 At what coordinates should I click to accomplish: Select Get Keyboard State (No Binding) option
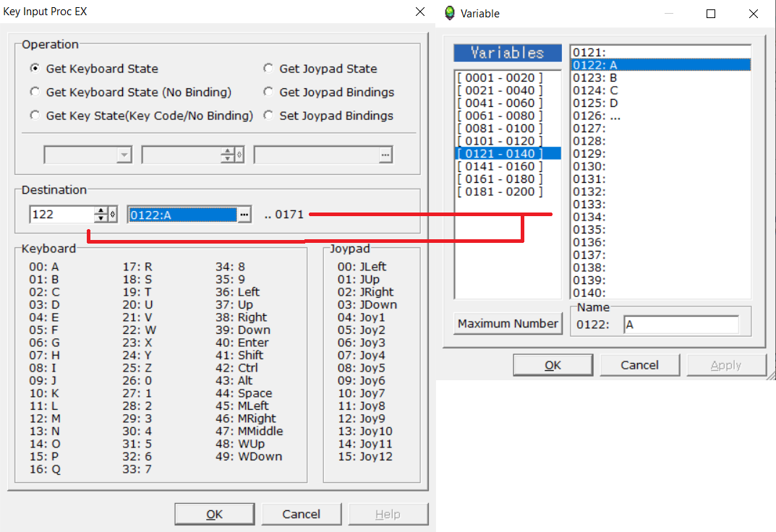click(131, 92)
